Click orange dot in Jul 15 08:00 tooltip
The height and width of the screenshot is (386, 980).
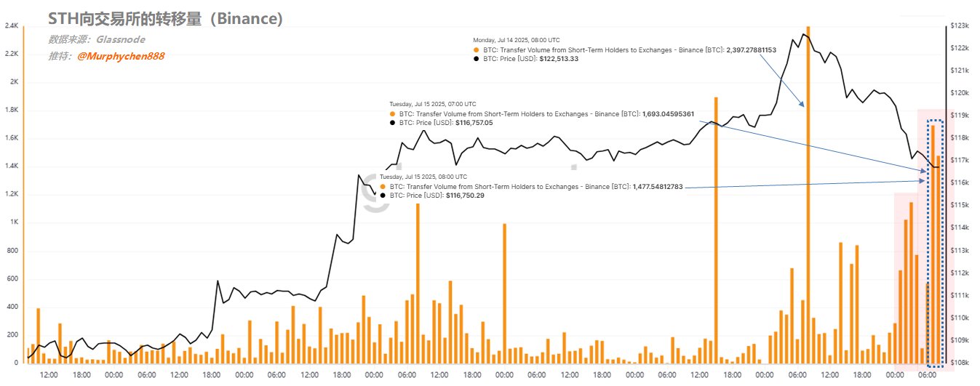383,187
